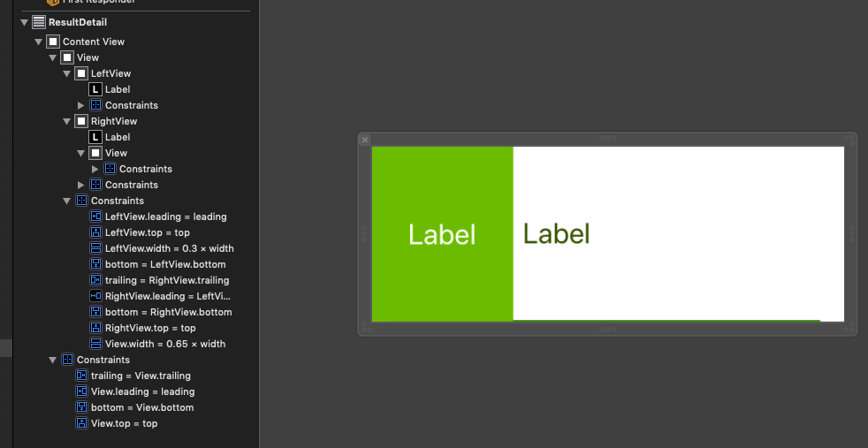
Task: Collapse the Constraints group containing trailing = View.trailing
Action: click(x=52, y=360)
